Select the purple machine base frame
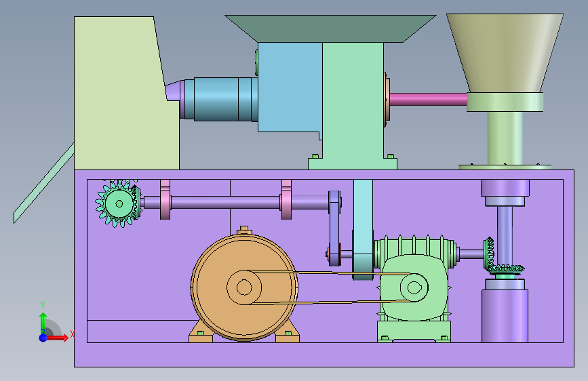The height and width of the screenshot is (381, 588). pyautogui.click(x=324, y=355)
